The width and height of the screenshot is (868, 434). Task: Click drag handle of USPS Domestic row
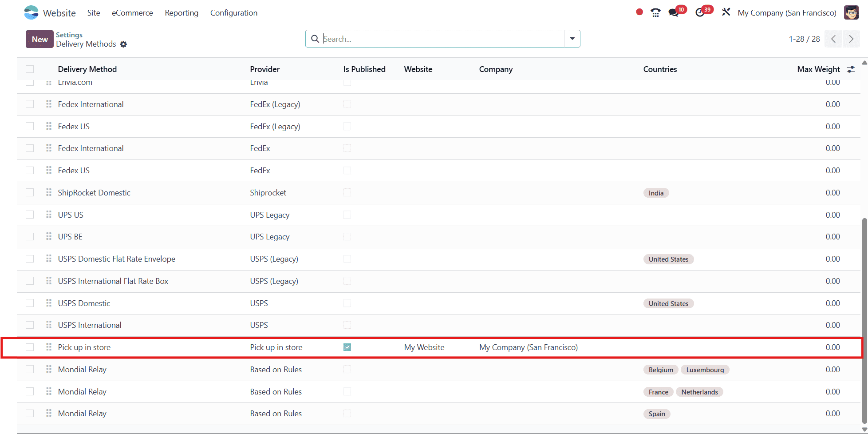[49, 303]
